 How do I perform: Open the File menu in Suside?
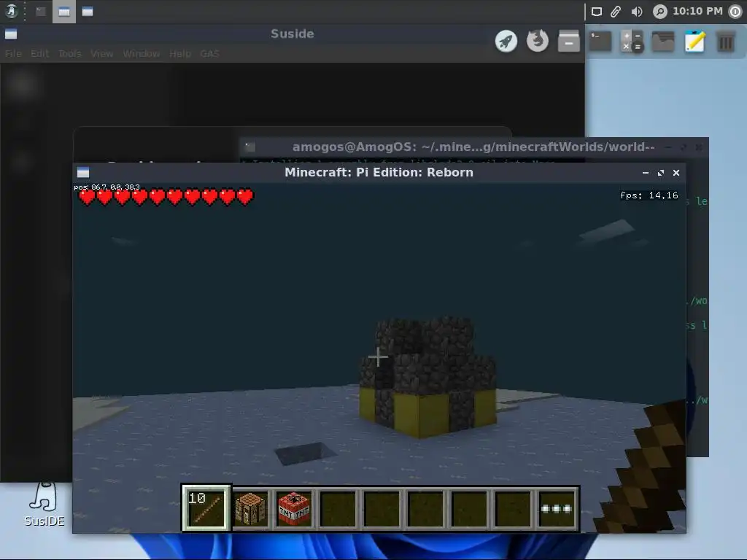(13, 53)
